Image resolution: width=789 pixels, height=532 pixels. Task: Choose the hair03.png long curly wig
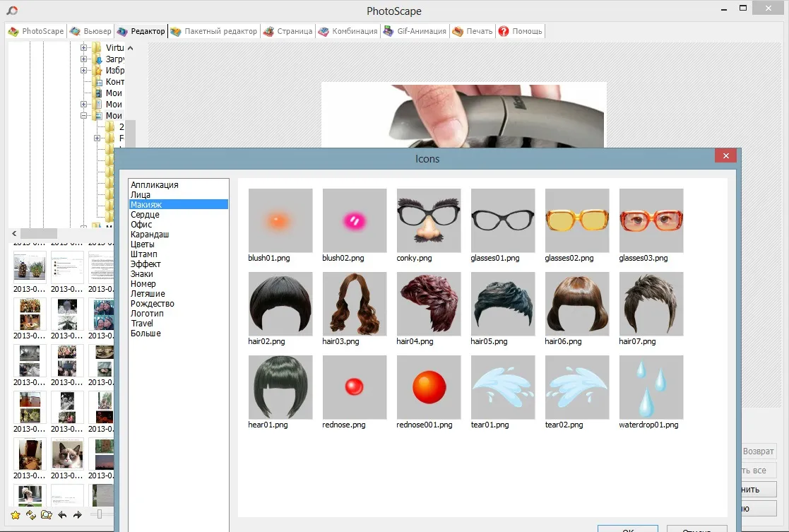coord(355,304)
